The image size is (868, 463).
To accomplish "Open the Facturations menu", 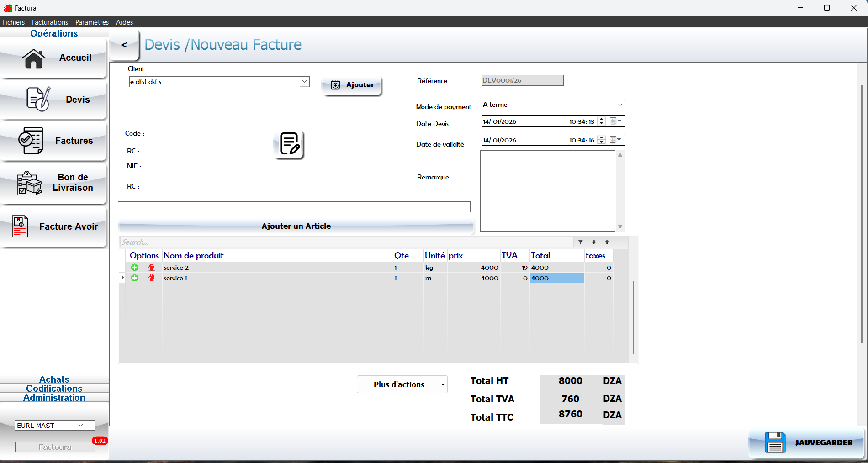I will [50, 22].
